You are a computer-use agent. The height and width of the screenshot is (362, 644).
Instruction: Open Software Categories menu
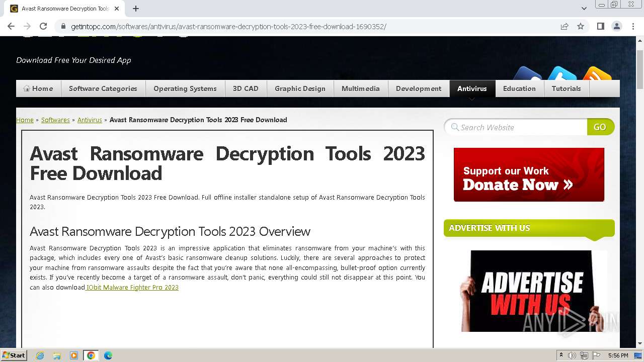pos(103,88)
